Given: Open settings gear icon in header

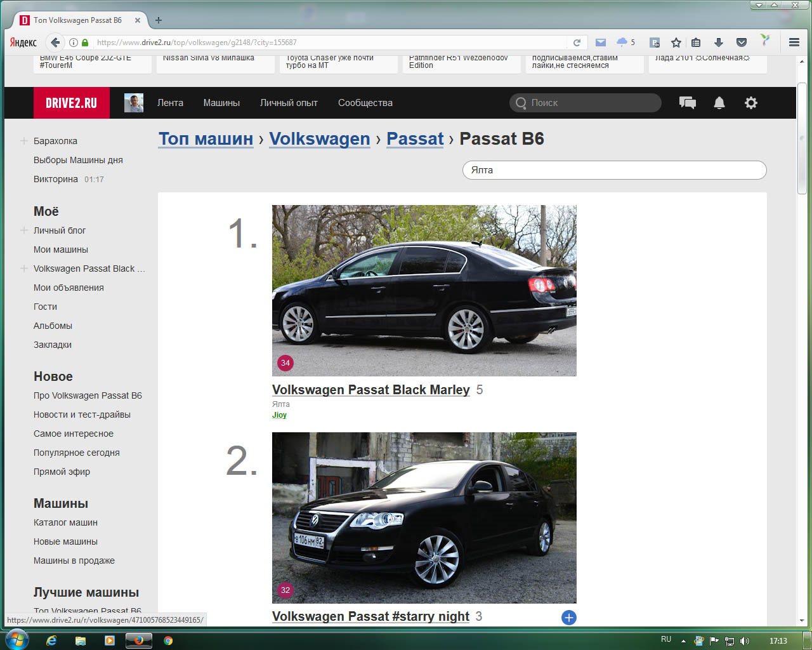Looking at the screenshot, I should (x=751, y=103).
